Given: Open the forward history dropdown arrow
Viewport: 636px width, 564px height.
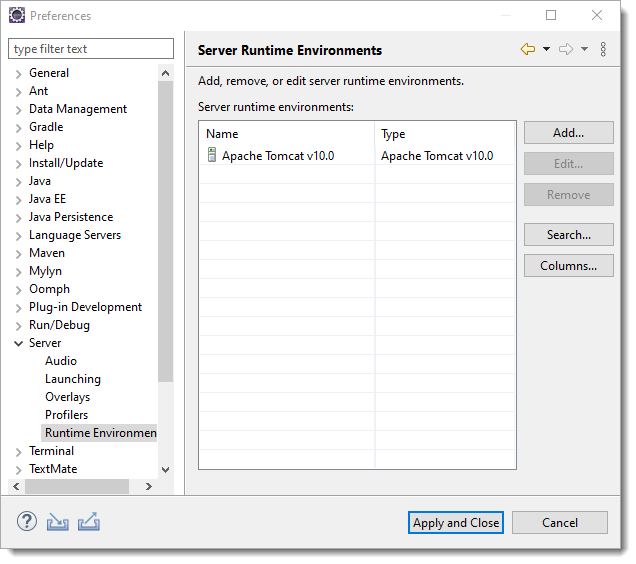Looking at the screenshot, I should [x=584, y=49].
